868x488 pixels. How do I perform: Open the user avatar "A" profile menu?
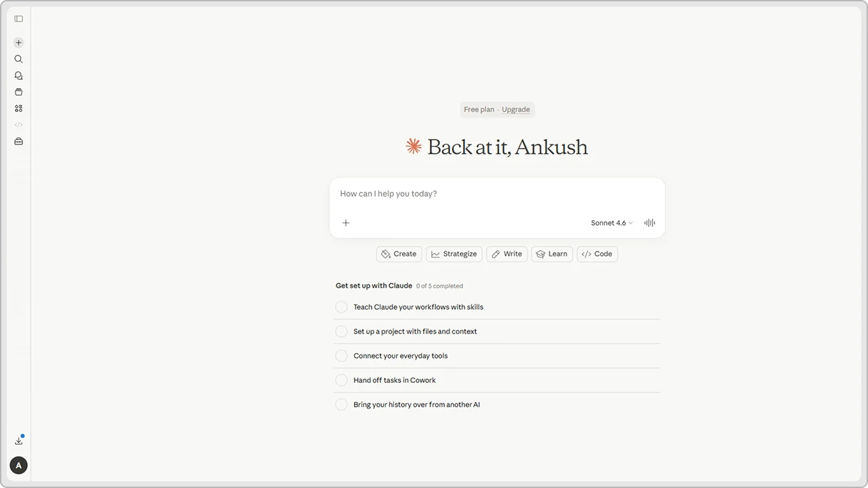click(18, 466)
